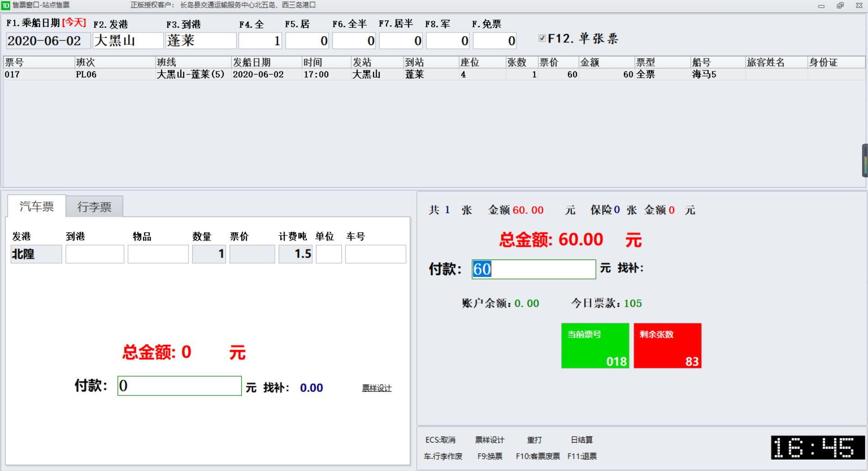
Task: Click the F4 全 ticket count field
Action: click(x=260, y=41)
